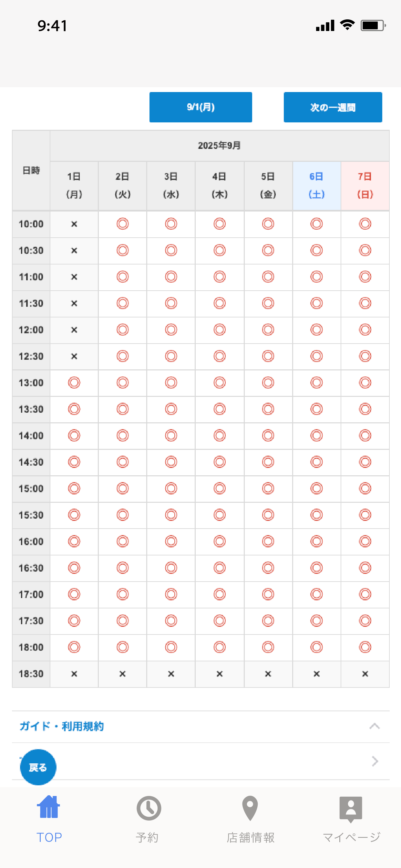401x868 pixels.
Task: Pick the 4日 12:00 available slot
Action: (x=219, y=330)
